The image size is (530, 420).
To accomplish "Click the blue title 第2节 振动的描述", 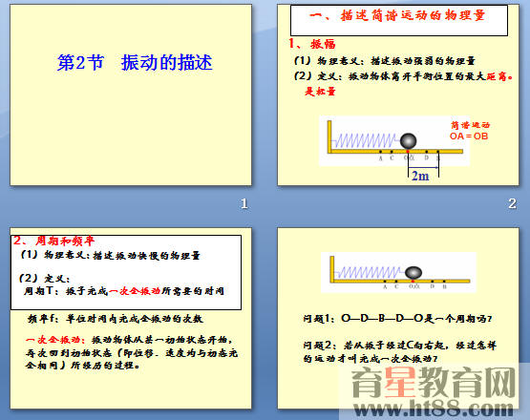I will tap(135, 63).
